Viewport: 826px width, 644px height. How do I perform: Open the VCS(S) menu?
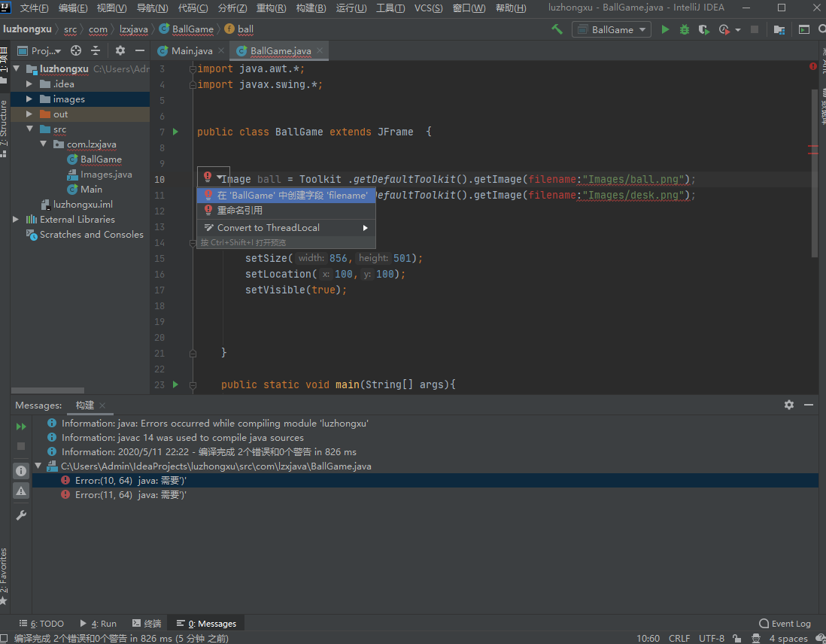tap(428, 8)
